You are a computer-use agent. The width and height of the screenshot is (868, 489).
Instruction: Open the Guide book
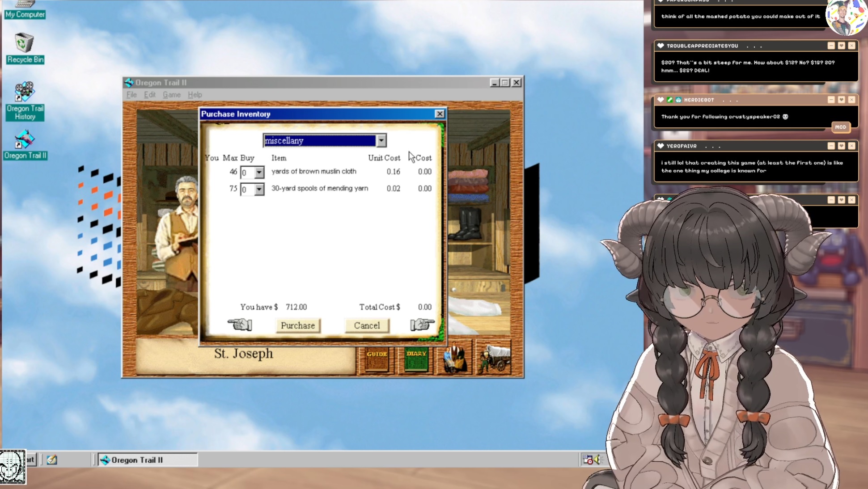[x=377, y=360]
